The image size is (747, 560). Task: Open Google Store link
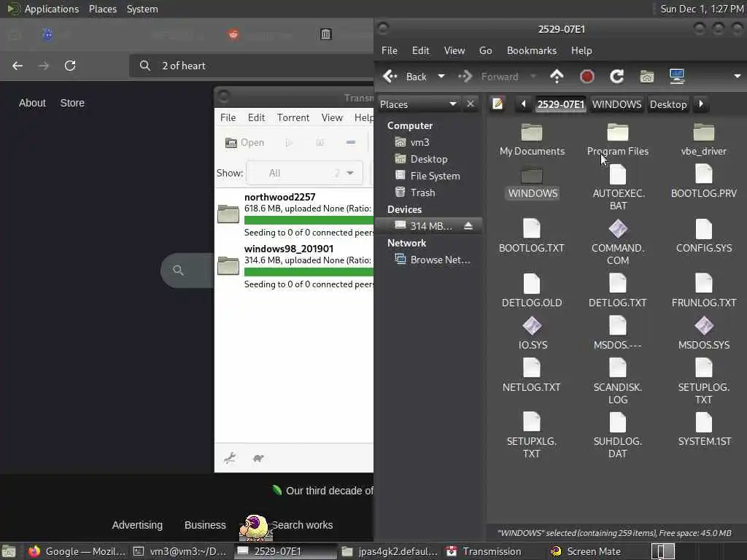(x=72, y=103)
